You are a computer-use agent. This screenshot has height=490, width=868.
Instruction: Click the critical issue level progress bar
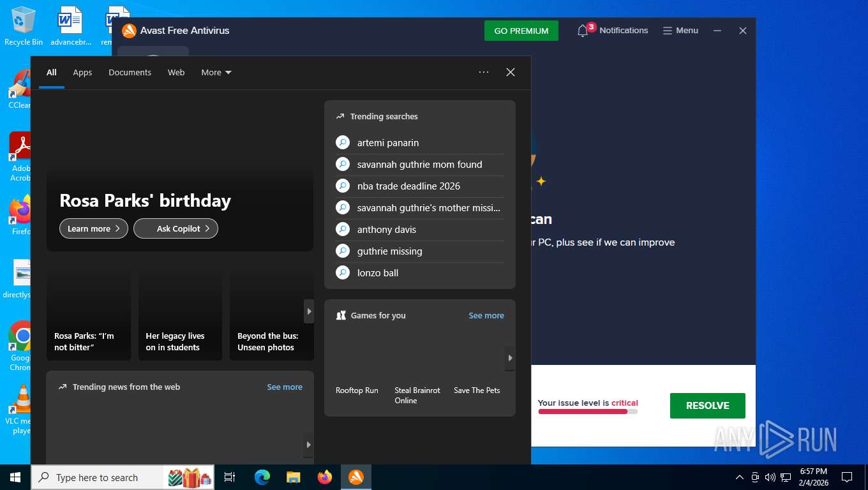coord(588,412)
